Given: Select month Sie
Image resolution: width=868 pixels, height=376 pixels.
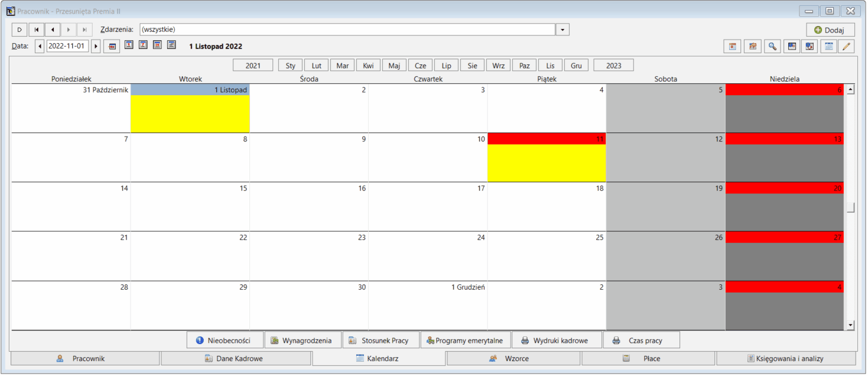Looking at the screenshot, I should tap(472, 66).
